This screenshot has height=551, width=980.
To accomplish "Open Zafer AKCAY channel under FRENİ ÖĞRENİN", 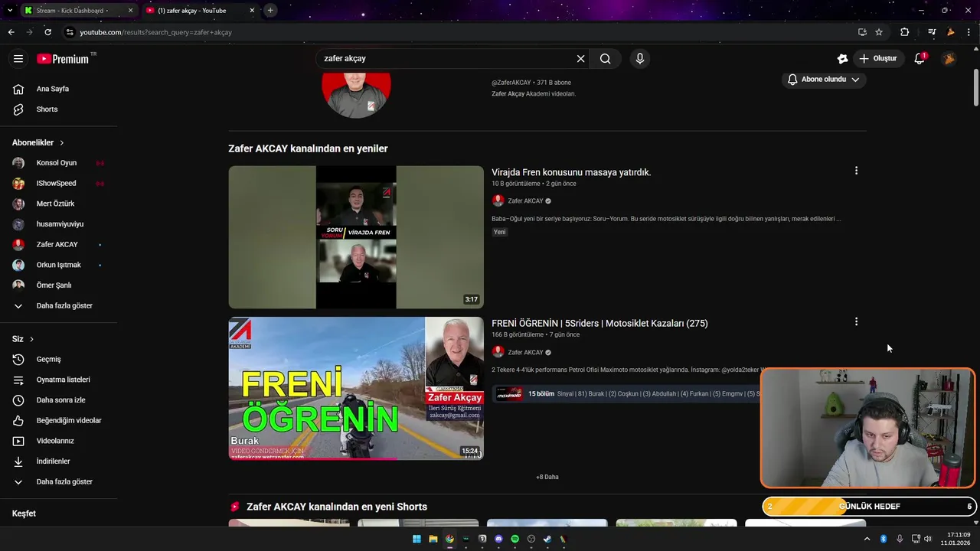I will (525, 353).
